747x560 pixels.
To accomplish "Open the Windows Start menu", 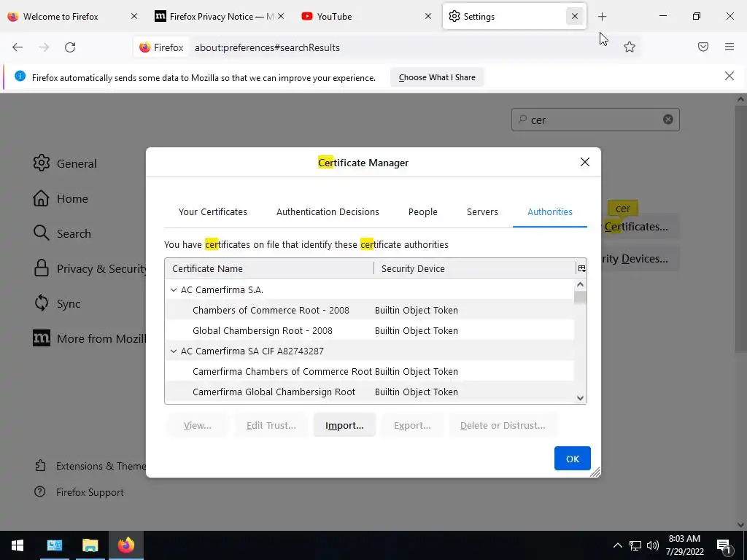I will pos(18,545).
